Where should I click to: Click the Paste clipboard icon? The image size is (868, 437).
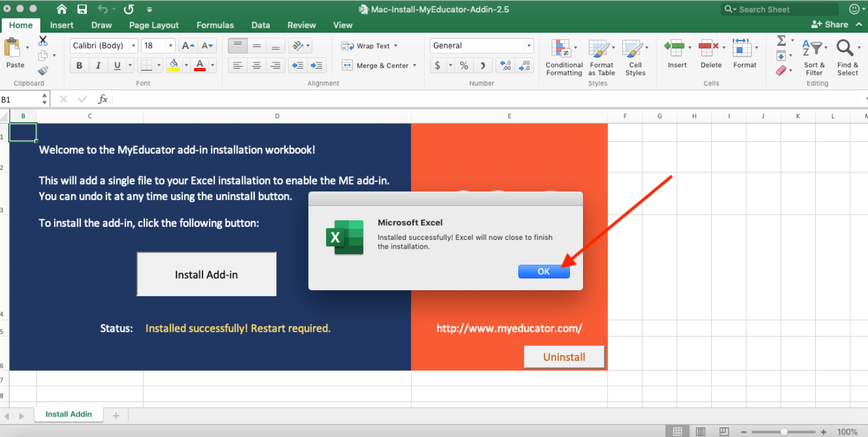click(12, 47)
